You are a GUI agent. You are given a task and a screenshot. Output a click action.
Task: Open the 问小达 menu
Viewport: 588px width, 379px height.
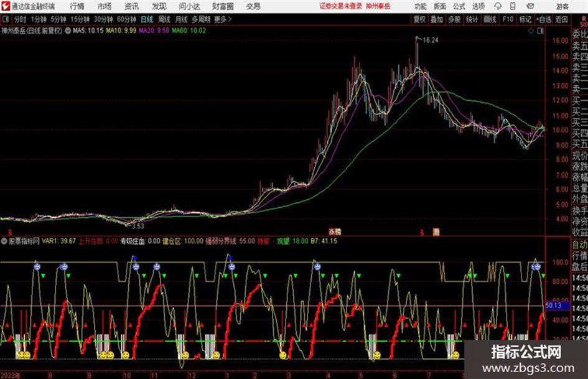click(189, 6)
